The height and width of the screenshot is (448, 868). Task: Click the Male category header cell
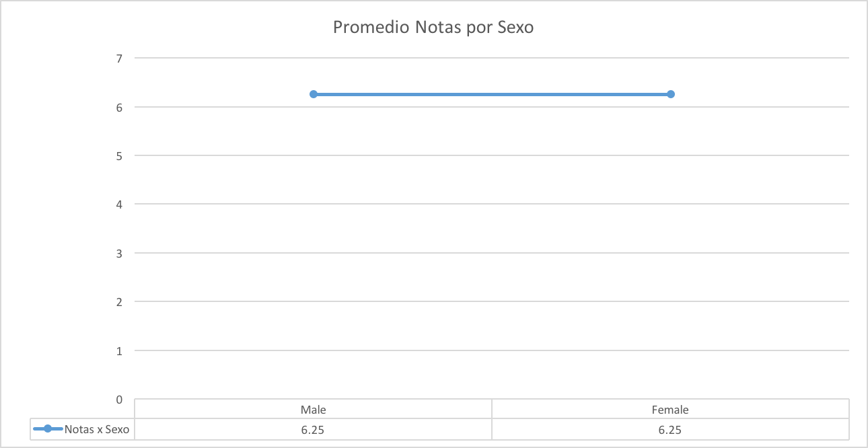pos(314,409)
